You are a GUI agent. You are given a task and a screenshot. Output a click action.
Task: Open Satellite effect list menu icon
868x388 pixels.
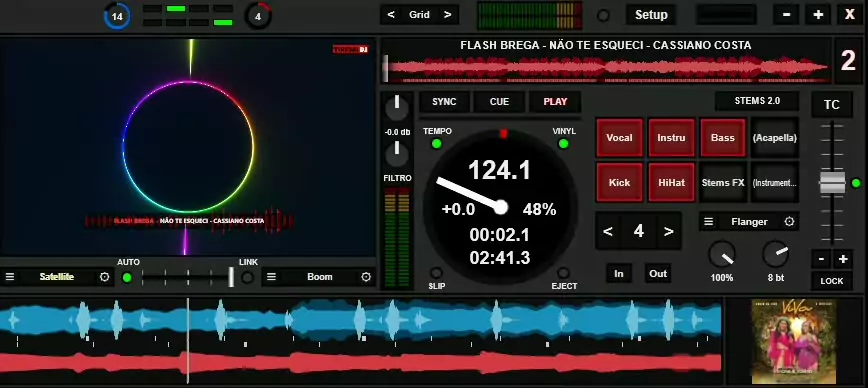[x=10, y=277]
